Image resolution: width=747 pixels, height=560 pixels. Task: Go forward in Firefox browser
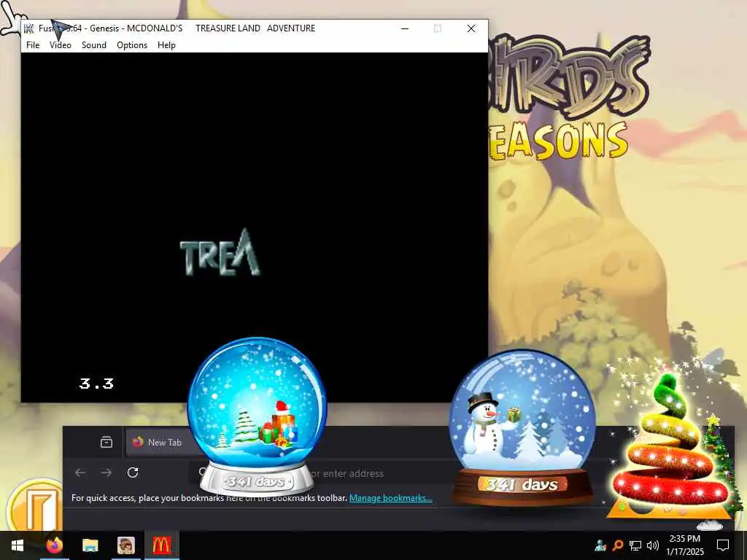click(107, 472)
